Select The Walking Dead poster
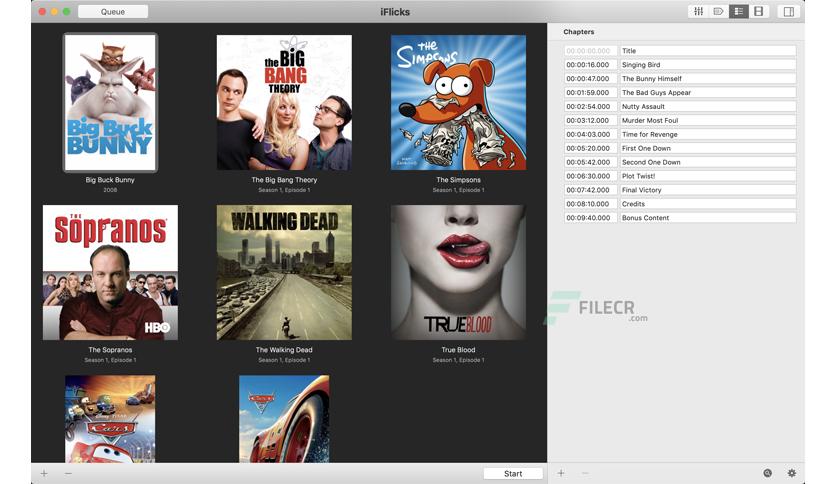This screenshot has width=836, height=484. (x=284, y=272)
